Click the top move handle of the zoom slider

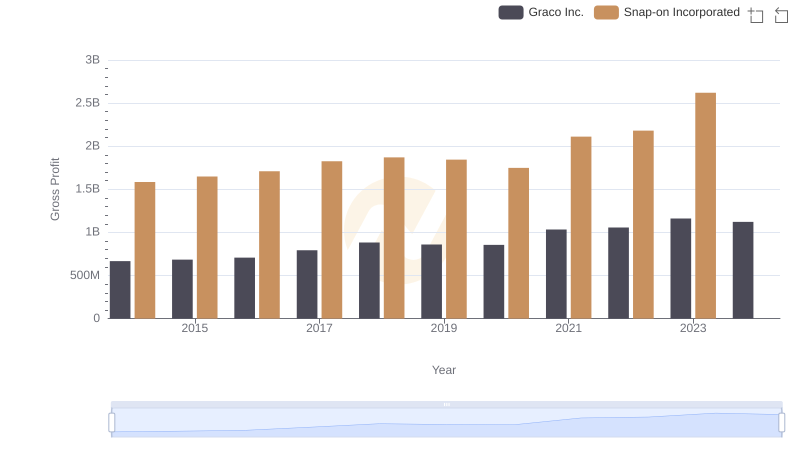pos(446,404)
